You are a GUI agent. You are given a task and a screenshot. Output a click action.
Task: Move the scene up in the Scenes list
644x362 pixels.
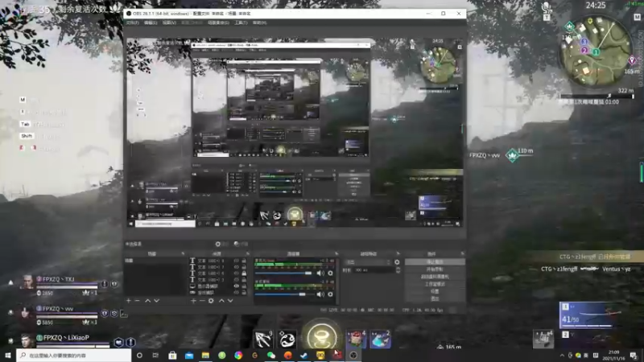pyautogui.click(x=147, y=301)
